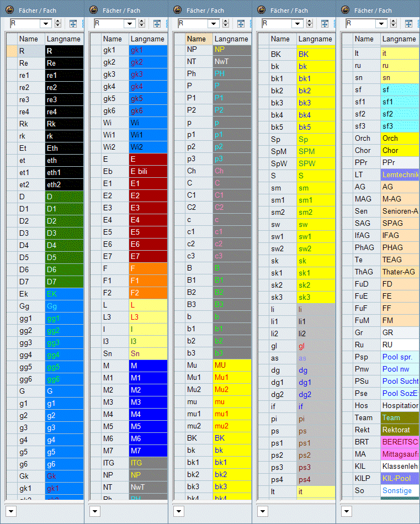420x524 pixels.
Task: Select the E bili subject entry
Action: click(x=148, y=171)
